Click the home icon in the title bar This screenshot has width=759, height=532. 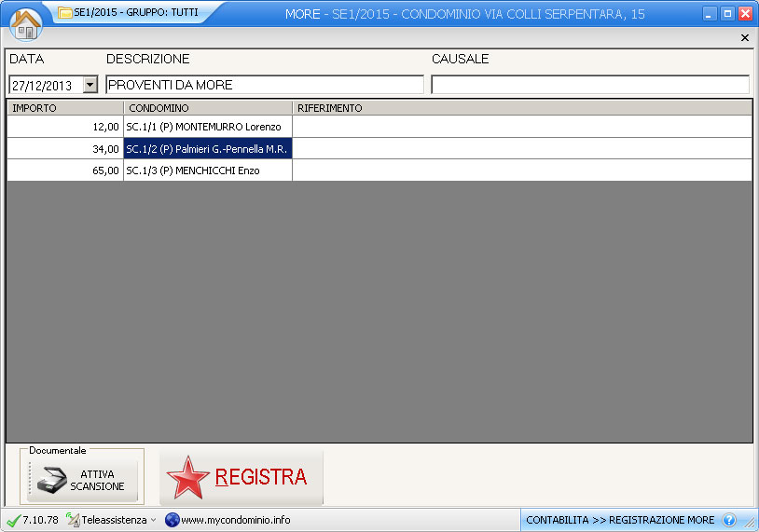[x=26, y=24]
